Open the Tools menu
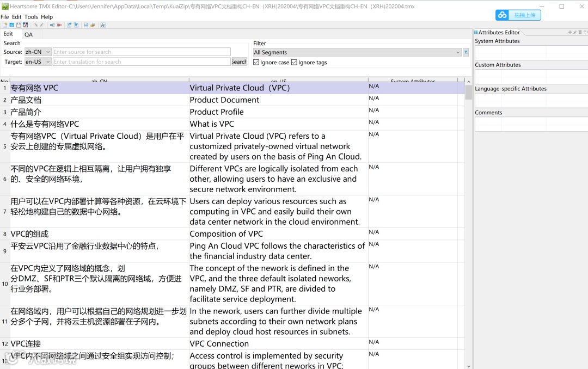 (31, 17)
